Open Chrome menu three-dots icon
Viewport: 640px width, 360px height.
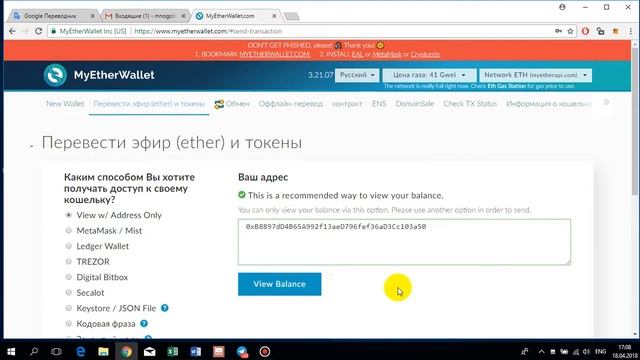click(631, 31)
